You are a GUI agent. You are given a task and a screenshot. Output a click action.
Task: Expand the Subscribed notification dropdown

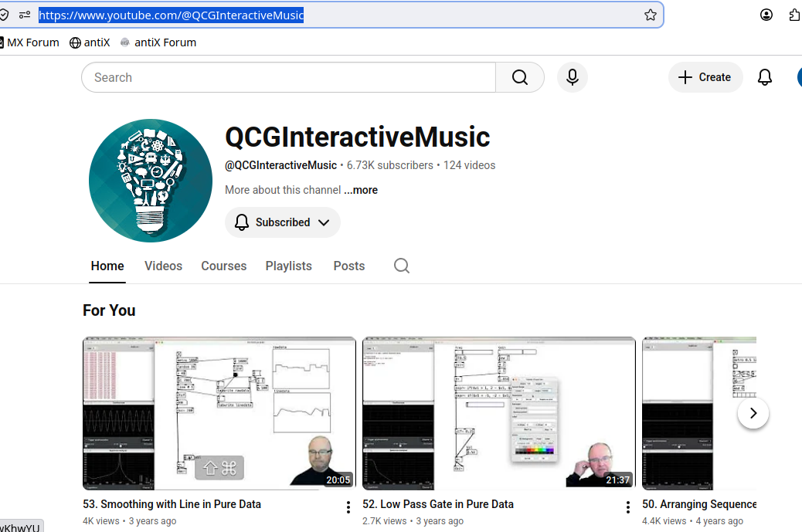(x=283, y=222)
